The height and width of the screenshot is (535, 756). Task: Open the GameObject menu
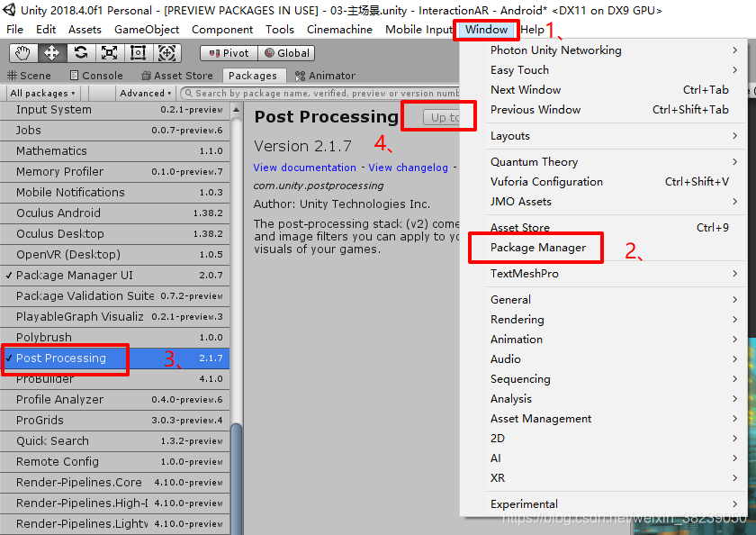(x=147, y=30)
